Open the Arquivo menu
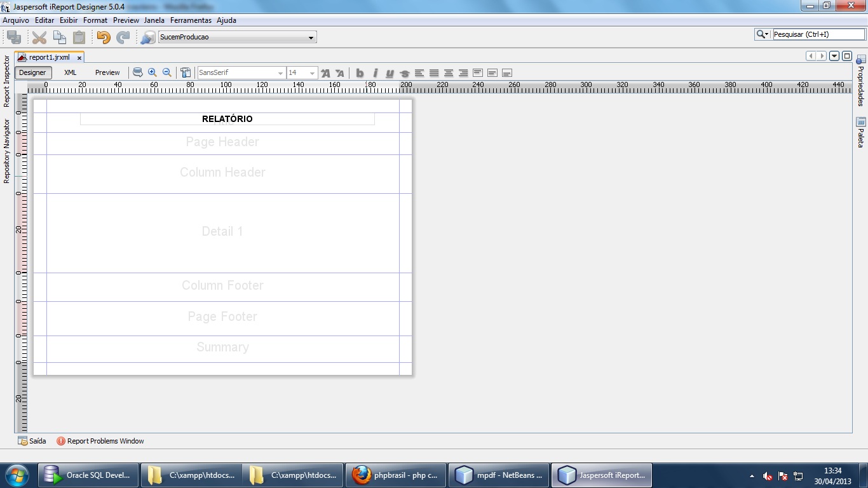 pyautogui.click(x=16, y=20)
